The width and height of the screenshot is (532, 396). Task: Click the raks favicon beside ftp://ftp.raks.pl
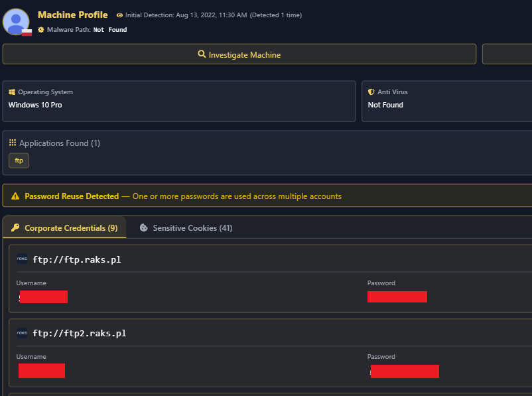click(22, 259)
